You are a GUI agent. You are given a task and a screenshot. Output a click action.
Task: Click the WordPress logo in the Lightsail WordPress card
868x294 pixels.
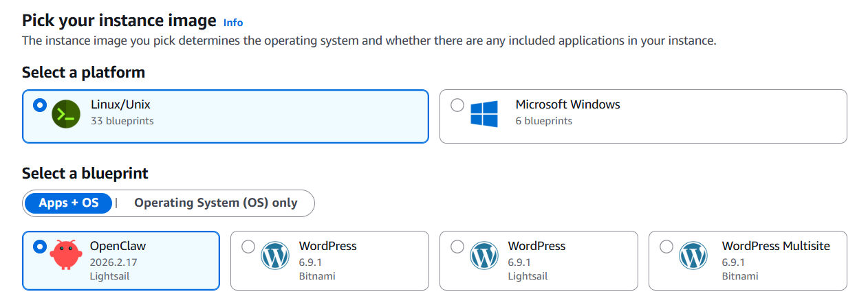[x=484, y=256]
